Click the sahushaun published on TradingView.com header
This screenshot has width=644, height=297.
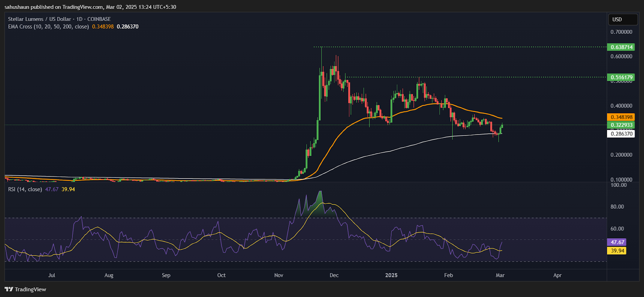pos(90,7)
